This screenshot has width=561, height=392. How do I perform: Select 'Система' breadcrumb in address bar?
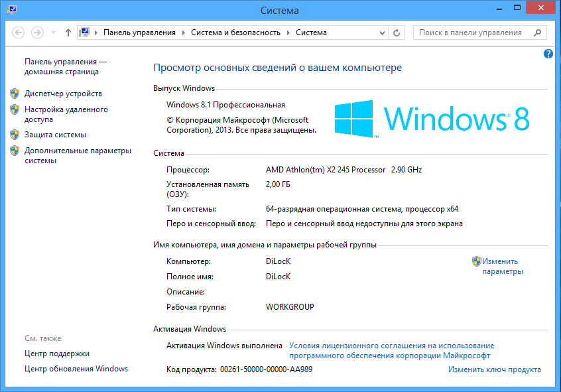click(311, 33)
